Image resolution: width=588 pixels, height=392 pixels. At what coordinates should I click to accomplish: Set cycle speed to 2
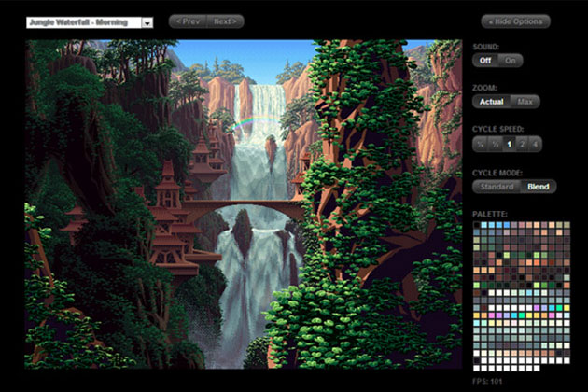pyautogui.click(x=522, y=144)
